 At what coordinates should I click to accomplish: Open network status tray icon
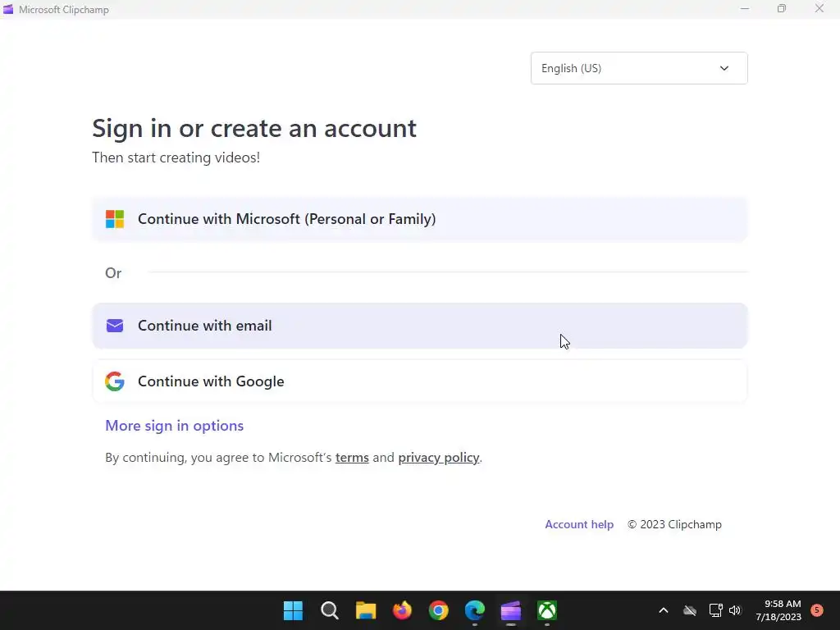click(x=715, y=610)
